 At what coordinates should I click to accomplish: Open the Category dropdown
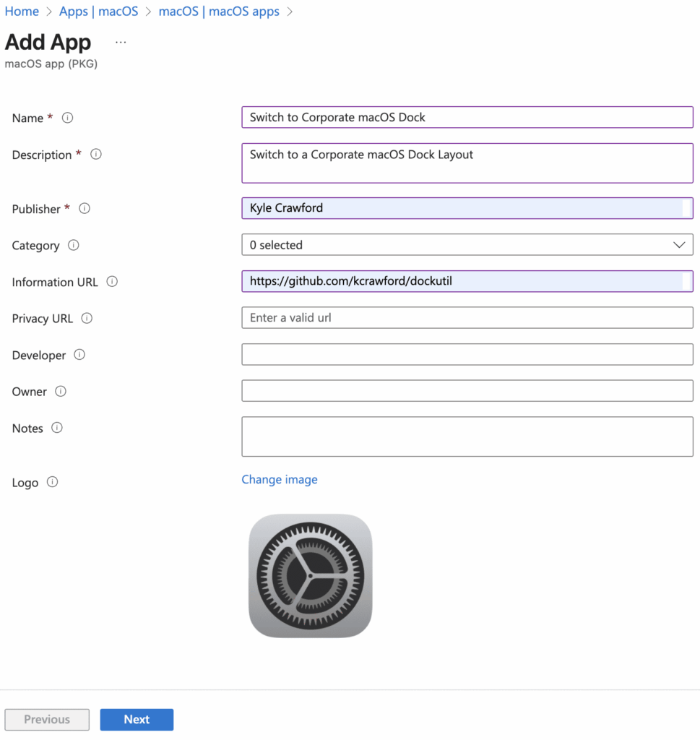click(x=467, y=245)
